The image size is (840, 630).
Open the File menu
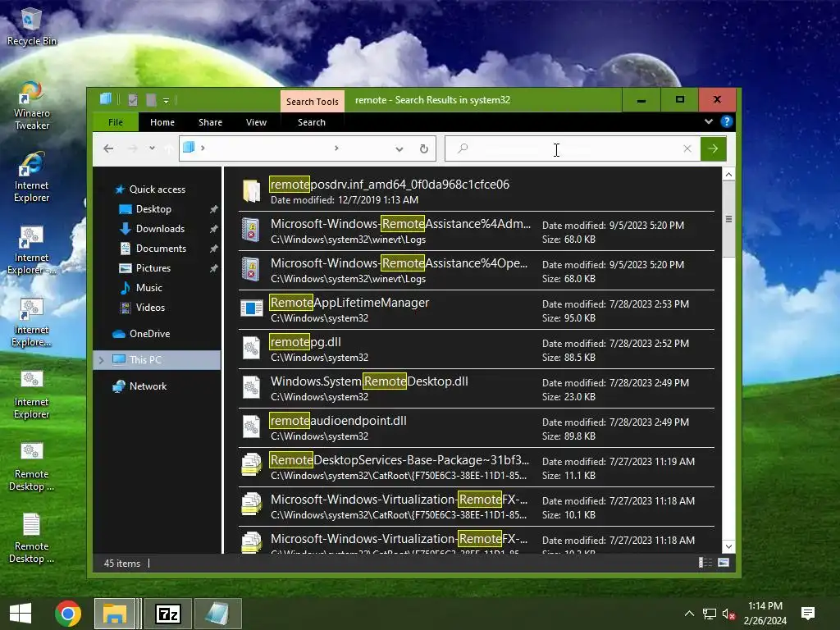(115, 122)
